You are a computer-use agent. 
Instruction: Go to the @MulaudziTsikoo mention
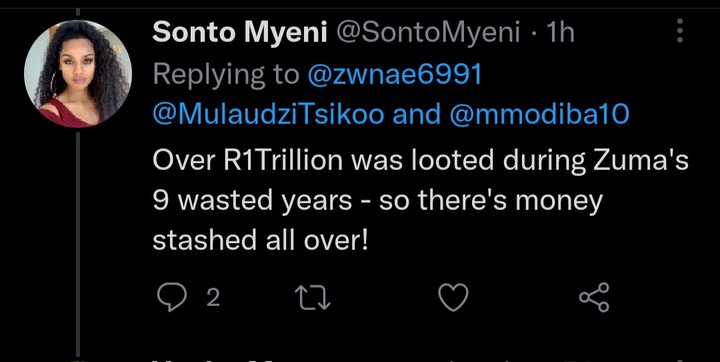coord(268,115)
